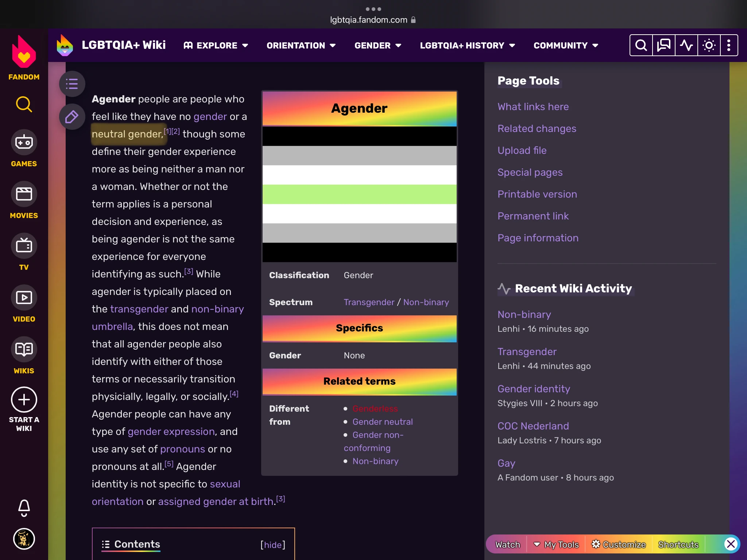Click the What links here link
The width and height of the screenshot is (747, 560).
point(533,106)
